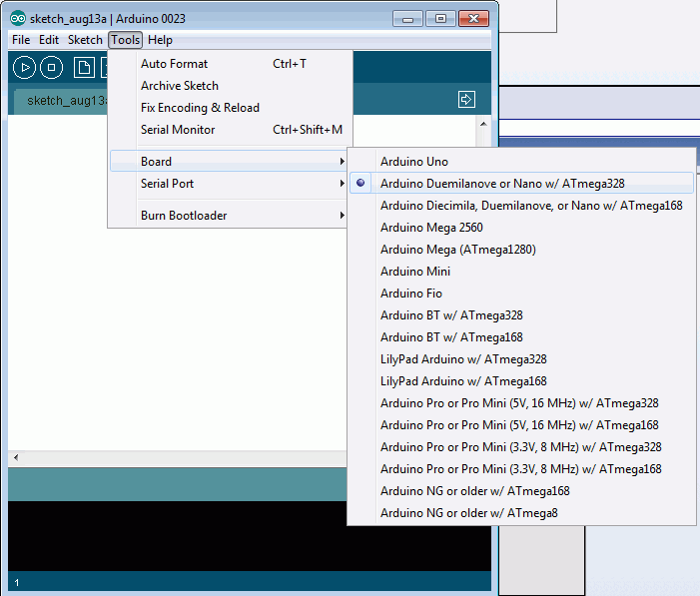700x596 pixels.
Task: Open the tab menu arrow icon
Action: pyautogui.click(x=466, y=99)
